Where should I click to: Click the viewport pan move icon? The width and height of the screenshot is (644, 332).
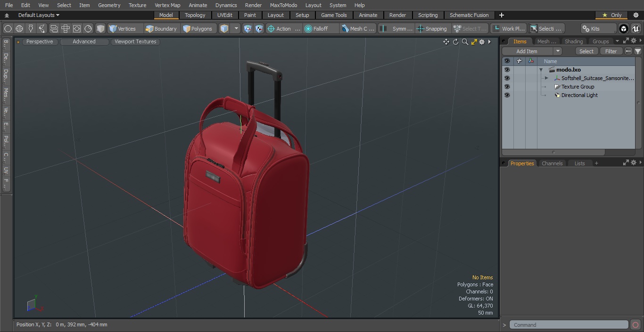[x=446, y=42]
